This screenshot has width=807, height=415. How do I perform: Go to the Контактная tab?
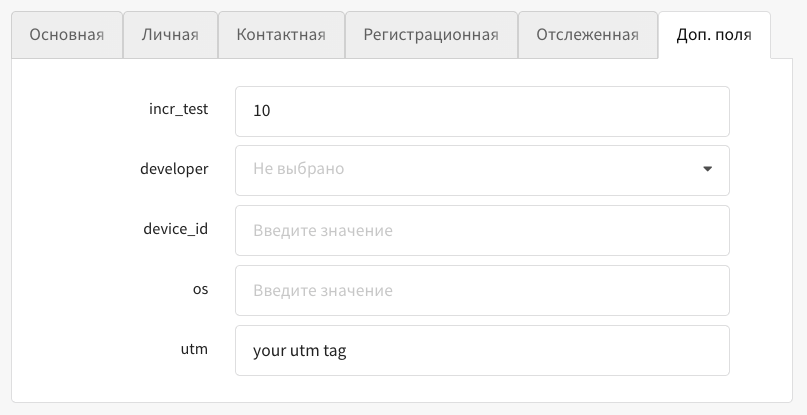[x=281, y=36]
